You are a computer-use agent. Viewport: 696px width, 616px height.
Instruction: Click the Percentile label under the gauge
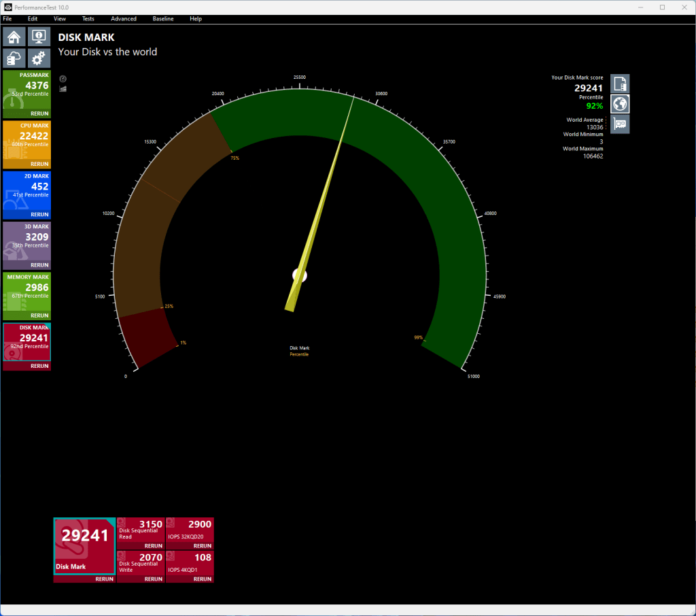pyautogui.click(x=299, y=354)
